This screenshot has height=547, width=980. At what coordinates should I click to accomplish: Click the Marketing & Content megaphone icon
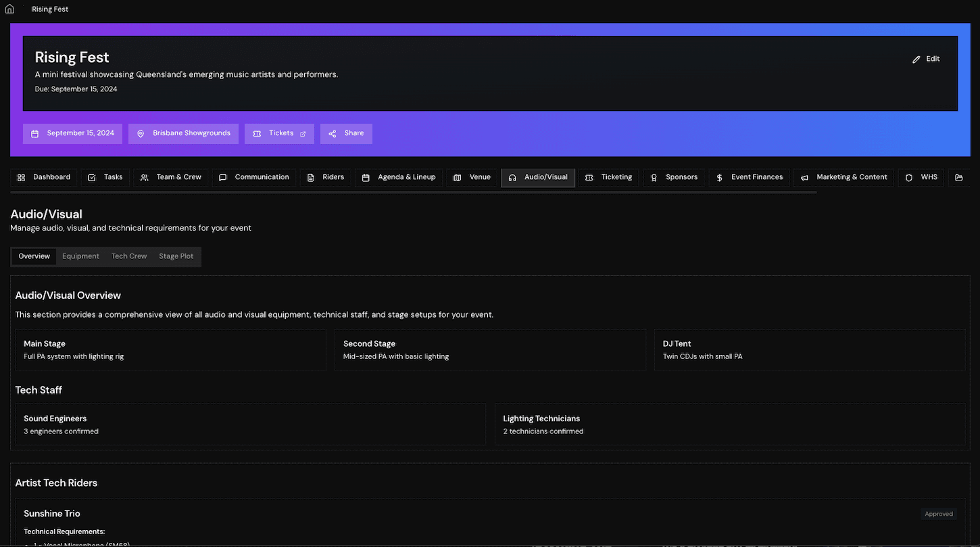(805, 178)
